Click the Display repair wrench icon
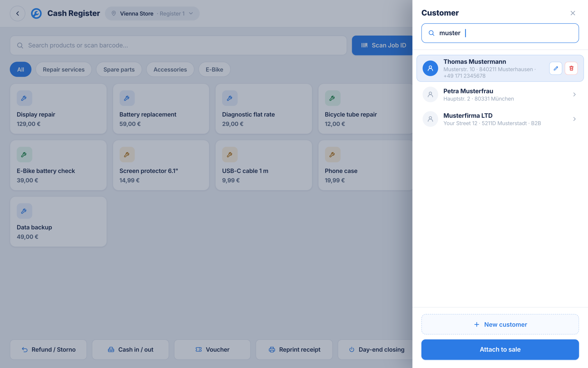The width and height of the screenshot is (588, 368). pyautogui.click(x=24, y=98)
